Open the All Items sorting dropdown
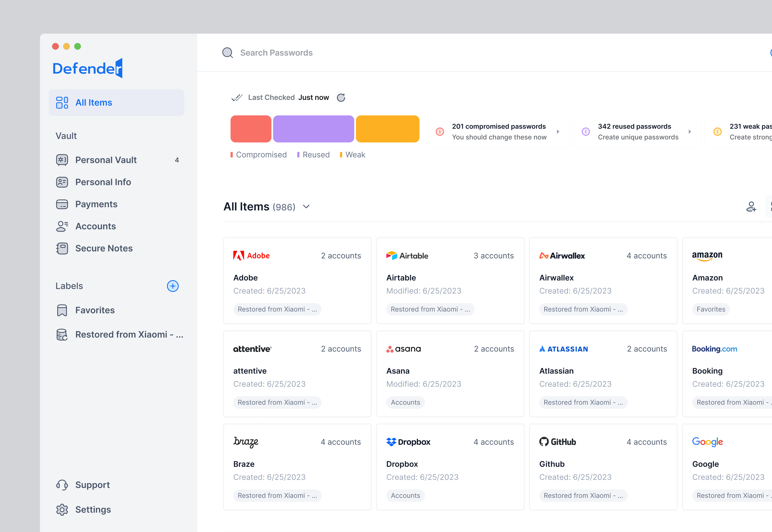Viewport: 772px width, 532px height. coord(306,207)
